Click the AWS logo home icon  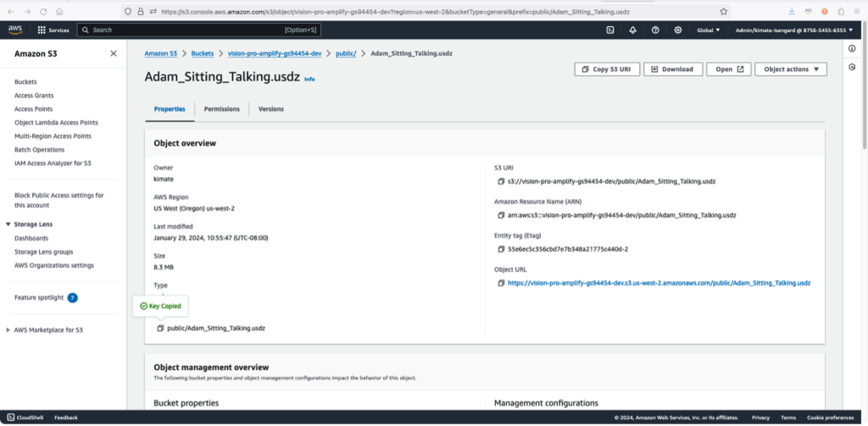point(15,30)
